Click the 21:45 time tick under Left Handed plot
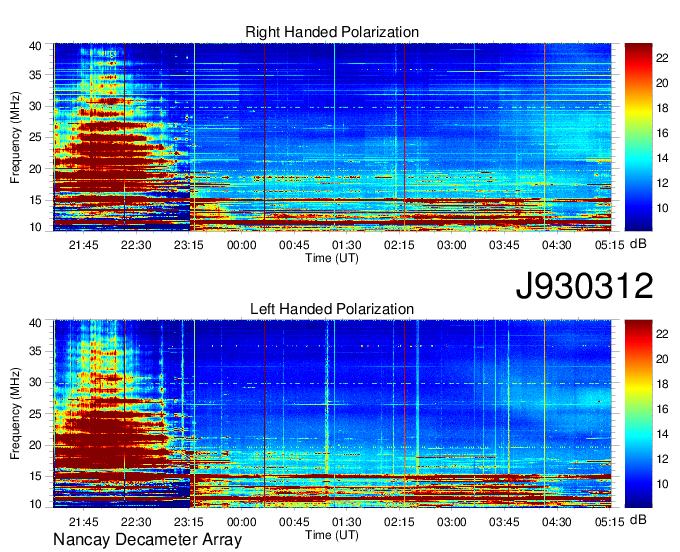This screenshot has width=680, height=552. [x=84, y=522]
